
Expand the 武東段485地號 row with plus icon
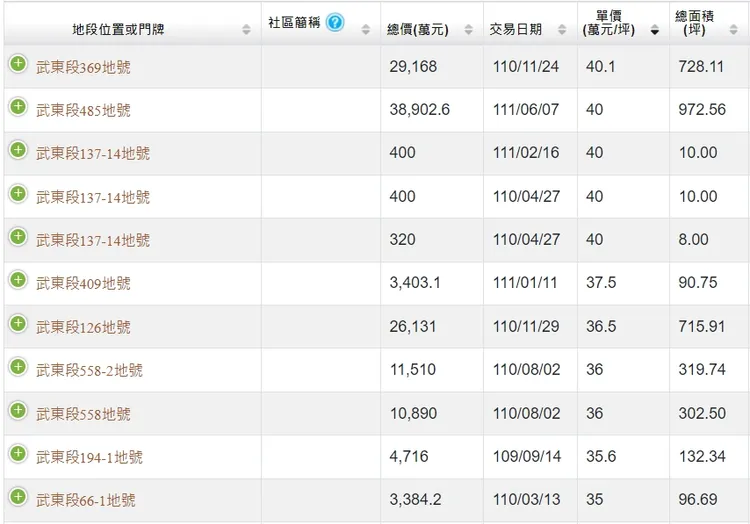pyautogui.click(x=18, y=107)
